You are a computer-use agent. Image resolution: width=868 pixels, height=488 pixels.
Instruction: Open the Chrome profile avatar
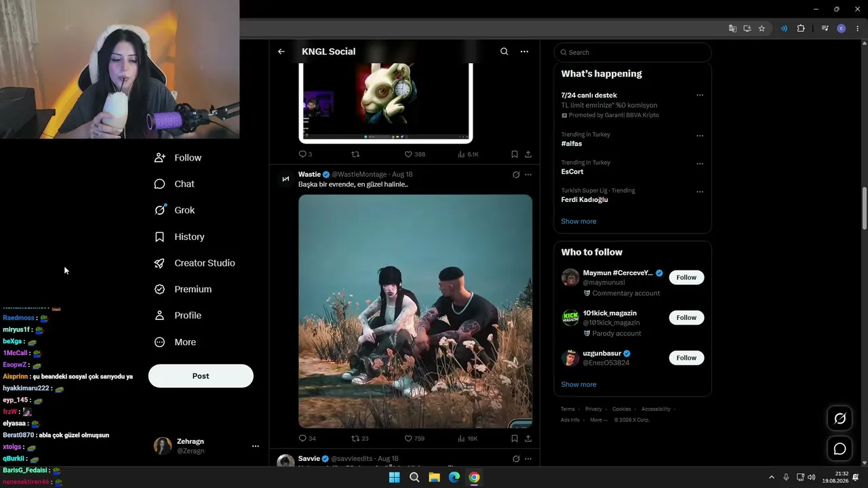[x=842, y=28]
